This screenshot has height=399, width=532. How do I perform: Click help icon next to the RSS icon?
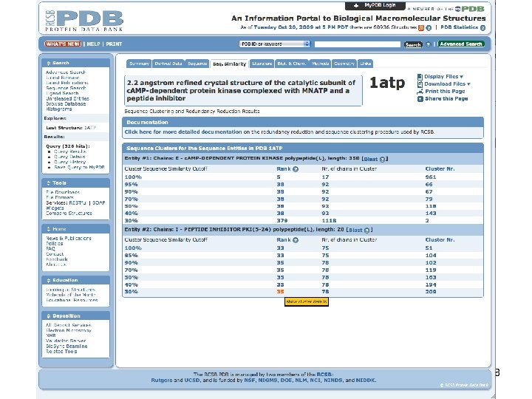429,28
